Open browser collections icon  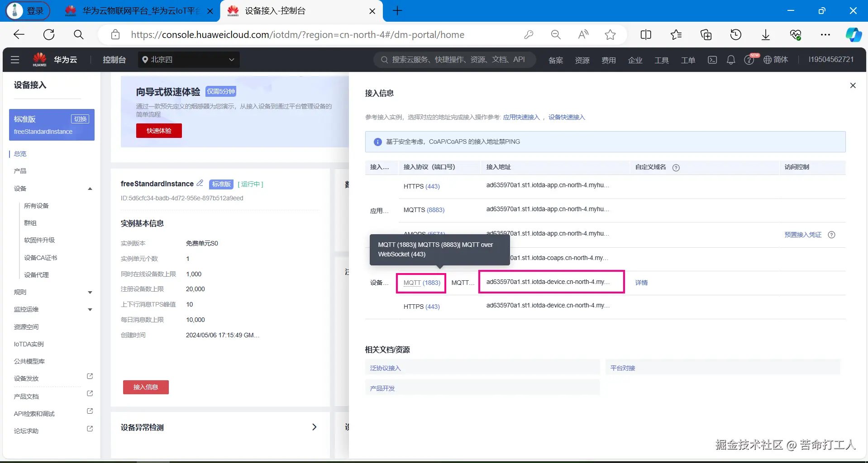(x=706, y=35)
